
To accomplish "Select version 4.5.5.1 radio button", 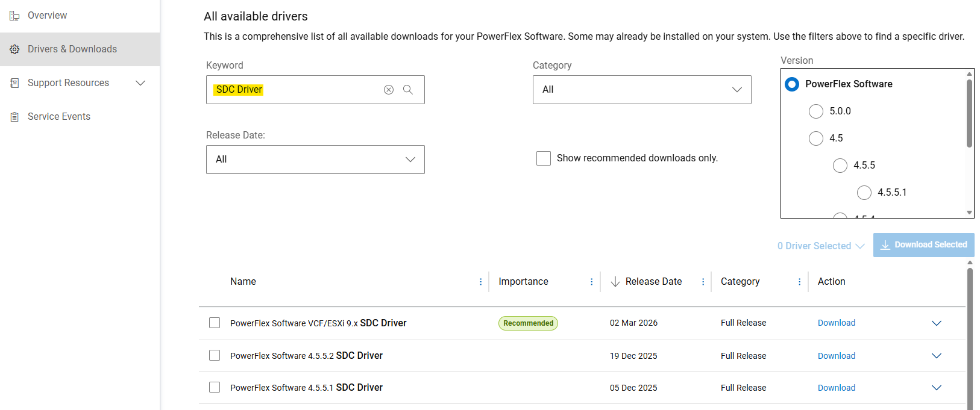I will (864, 193).
